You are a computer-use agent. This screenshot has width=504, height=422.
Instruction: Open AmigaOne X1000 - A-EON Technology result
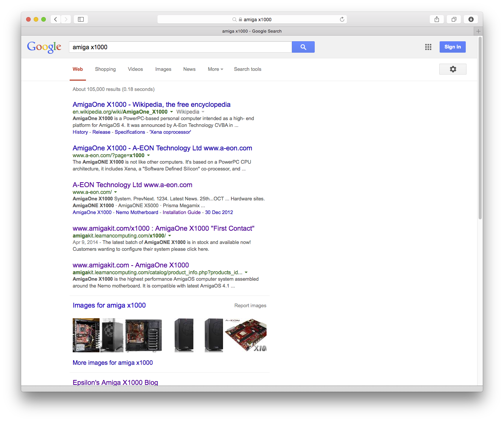click(x=162, y=148)
